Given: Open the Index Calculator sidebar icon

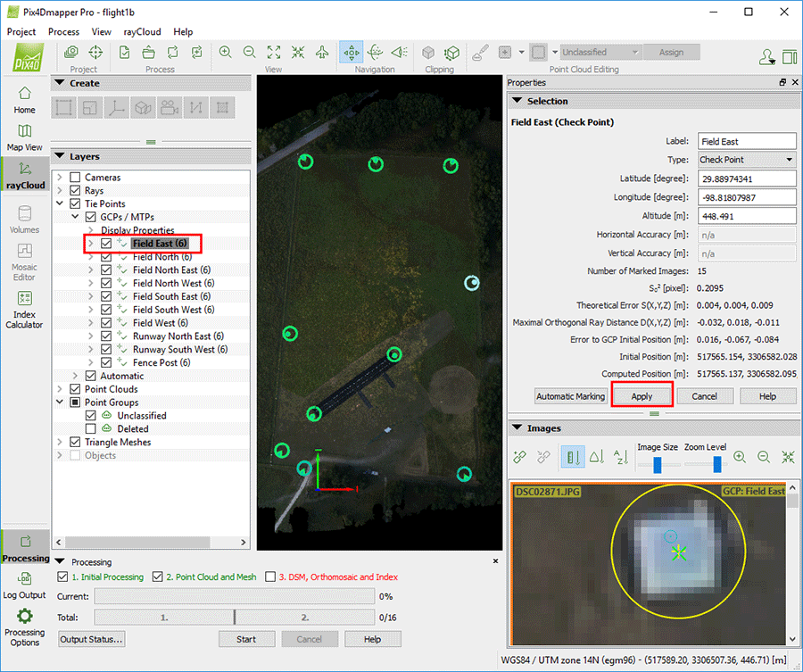Looking at the screenshot, I should (24, 308).
